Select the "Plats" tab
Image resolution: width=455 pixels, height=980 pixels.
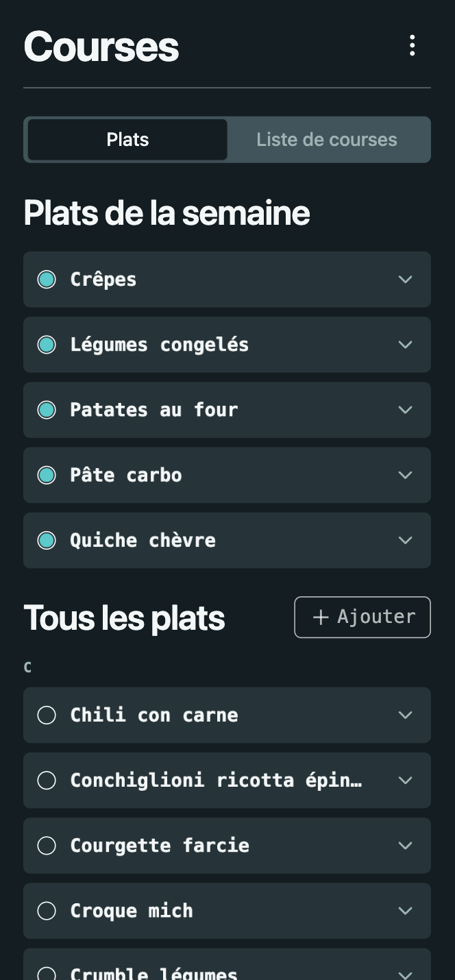click(127, 139)
